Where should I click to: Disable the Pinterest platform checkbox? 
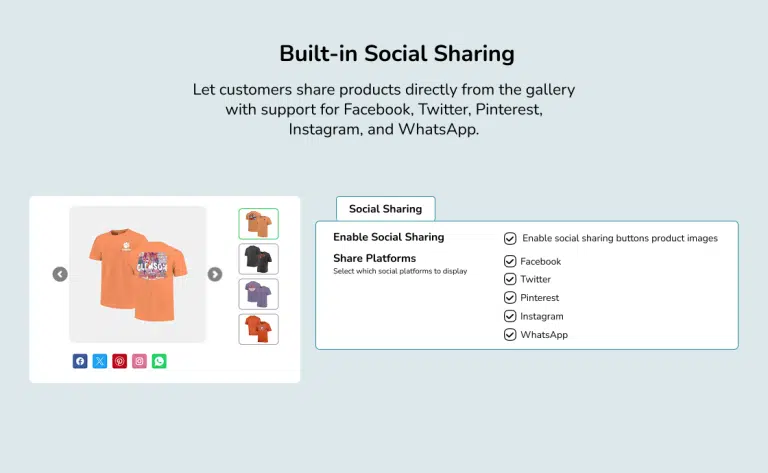tap(510, 297)
